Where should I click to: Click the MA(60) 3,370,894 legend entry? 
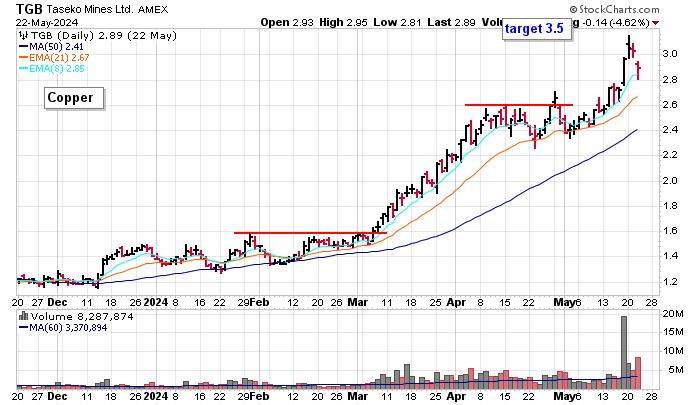tap(63, 328)
